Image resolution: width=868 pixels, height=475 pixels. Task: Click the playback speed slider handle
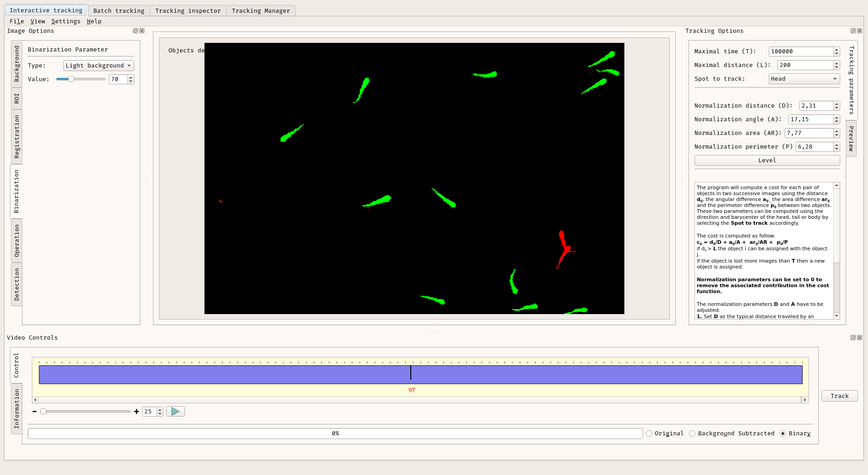pos(43,412)
